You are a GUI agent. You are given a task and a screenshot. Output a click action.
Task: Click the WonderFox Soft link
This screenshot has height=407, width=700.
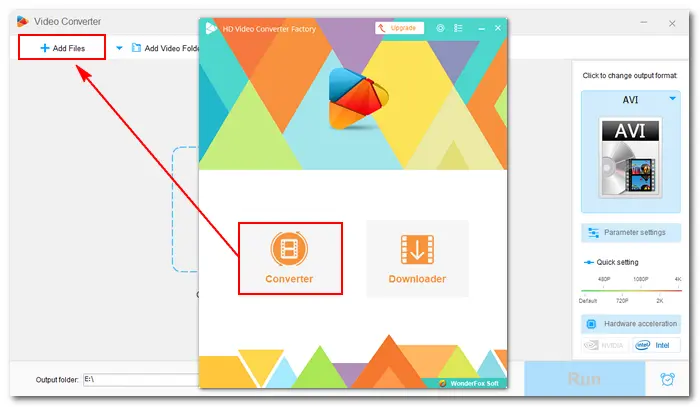[469, 383]
